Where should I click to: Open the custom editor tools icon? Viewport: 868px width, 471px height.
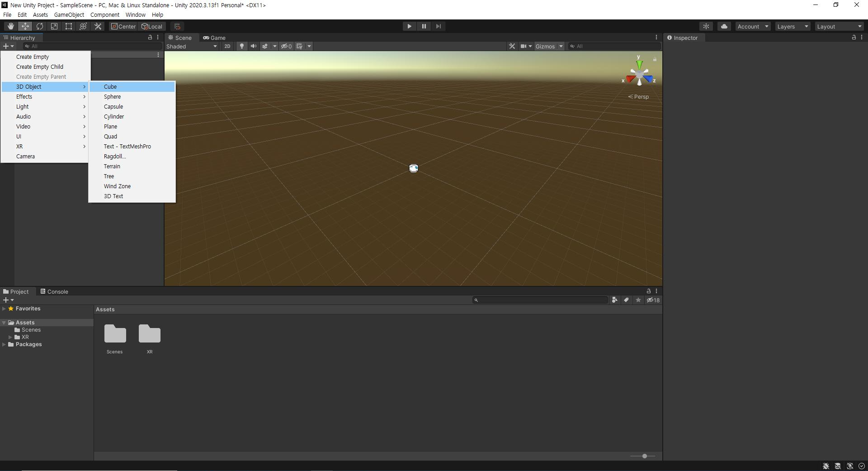pyautogui.click(x=98, y=26)
